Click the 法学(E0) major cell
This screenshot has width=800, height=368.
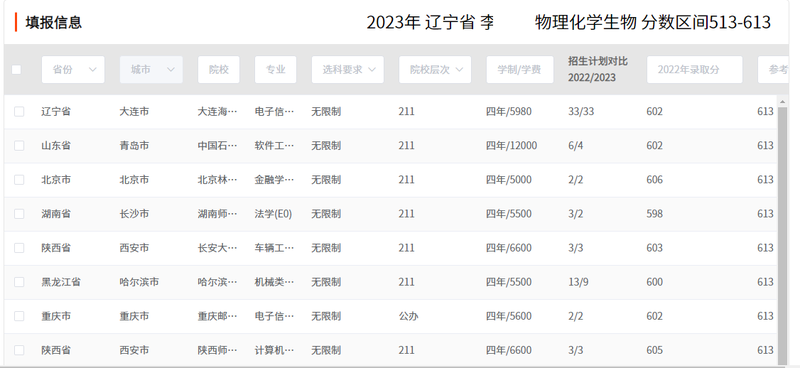click(273, 214)
